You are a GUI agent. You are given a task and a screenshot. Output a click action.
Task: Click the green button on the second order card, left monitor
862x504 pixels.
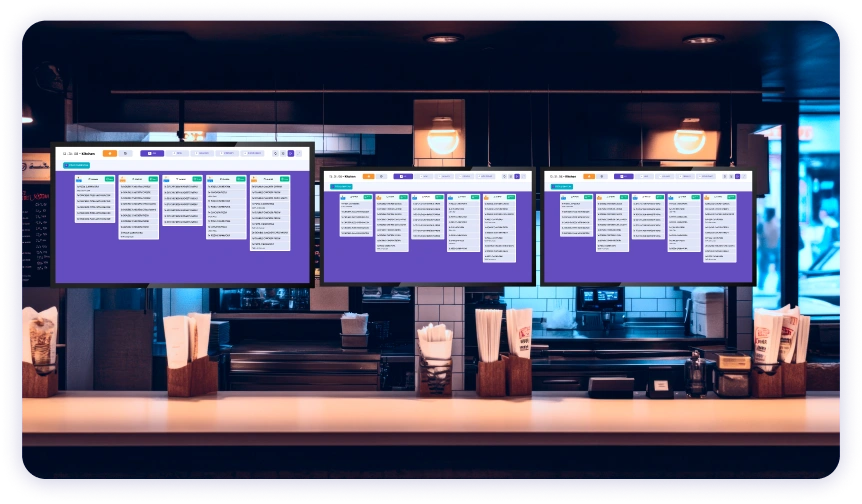tap(153, 179)
